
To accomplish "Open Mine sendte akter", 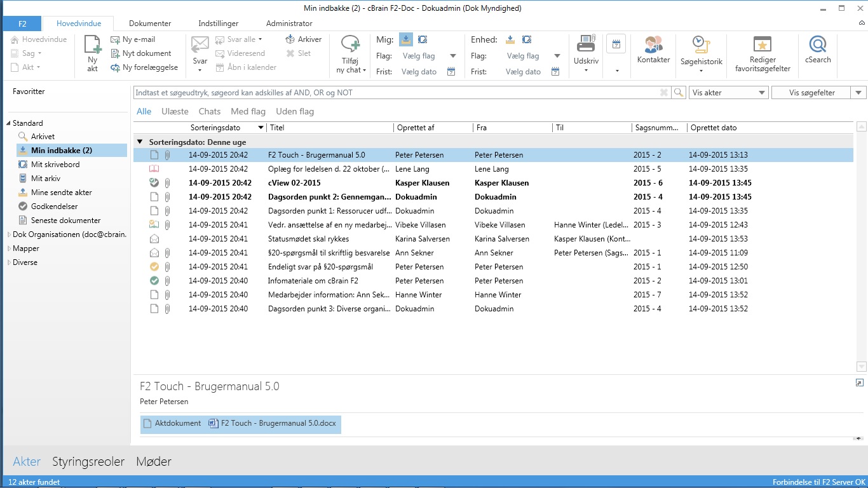I will pyautogui.click(x=62, y=193).
